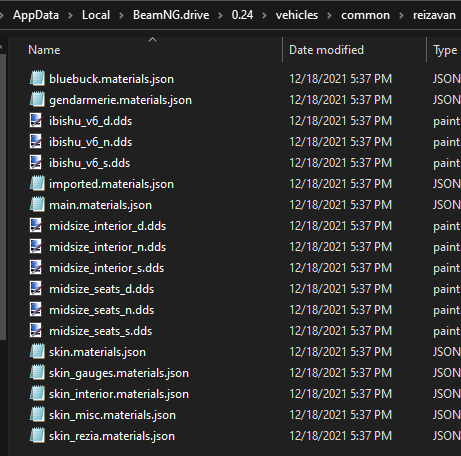Click the navigation pane vertical scrollbar

coord(3,197)
